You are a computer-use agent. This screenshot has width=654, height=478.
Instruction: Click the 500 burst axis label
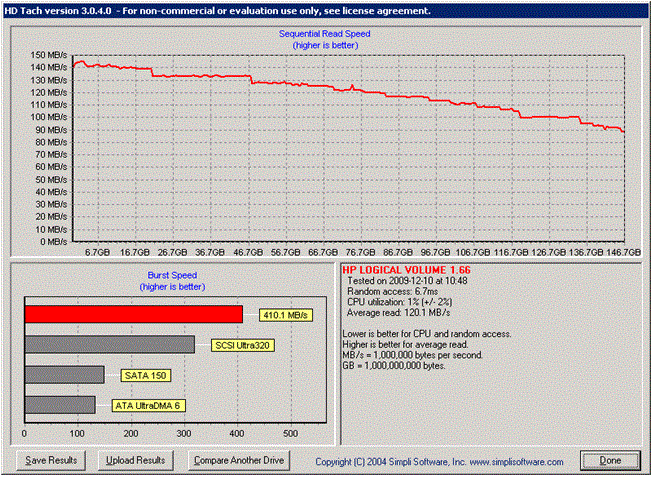point(290,433)
